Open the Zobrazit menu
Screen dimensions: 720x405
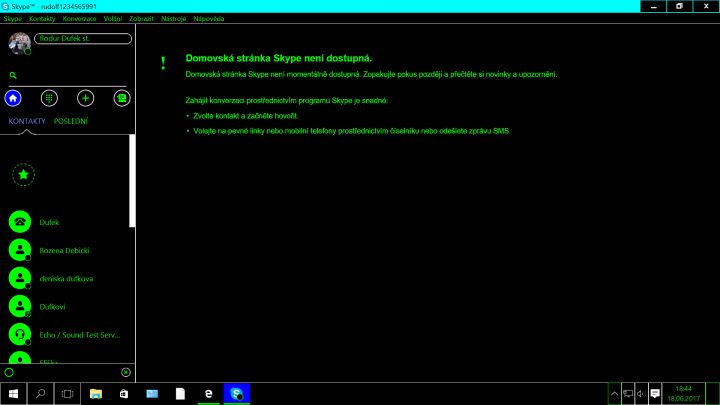[x=141, y=19]
